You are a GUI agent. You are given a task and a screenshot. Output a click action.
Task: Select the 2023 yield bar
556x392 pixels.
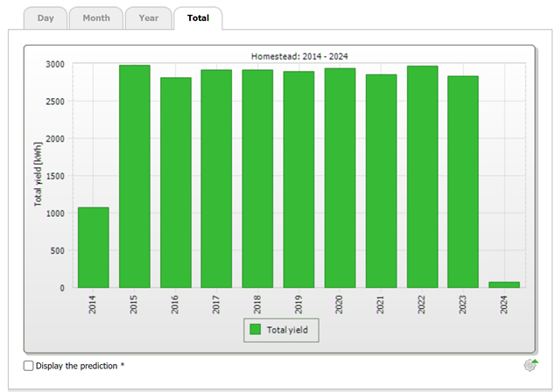[x=463, y=182]
